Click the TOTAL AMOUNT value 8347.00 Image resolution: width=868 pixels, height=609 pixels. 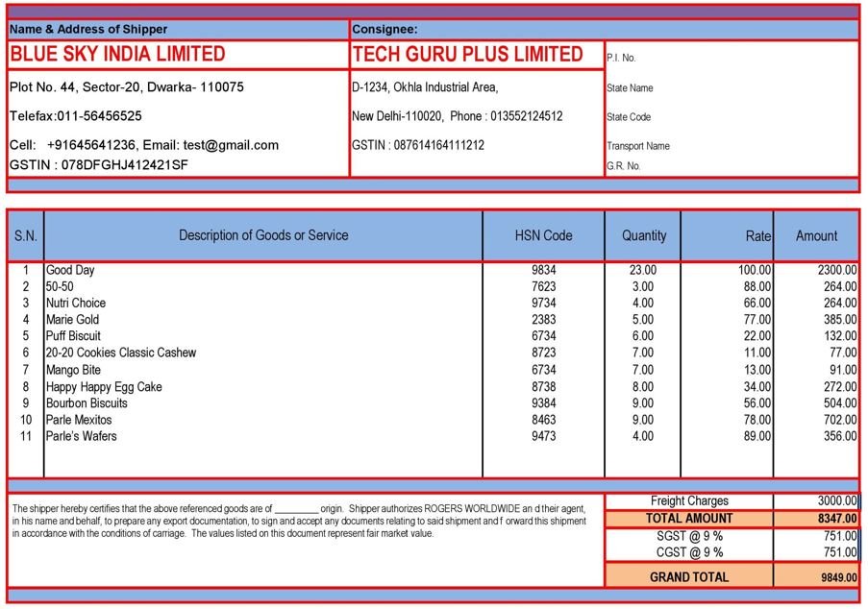coord(838,519)
